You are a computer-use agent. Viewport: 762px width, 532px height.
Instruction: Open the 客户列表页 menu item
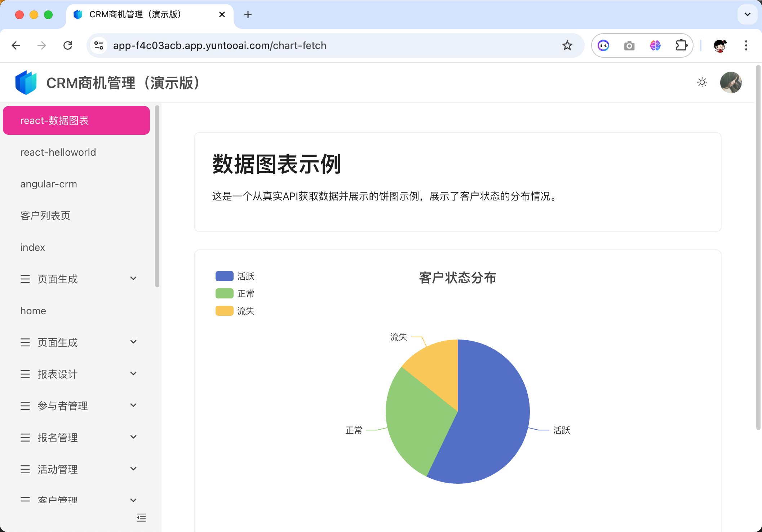[x=45, y=216]
